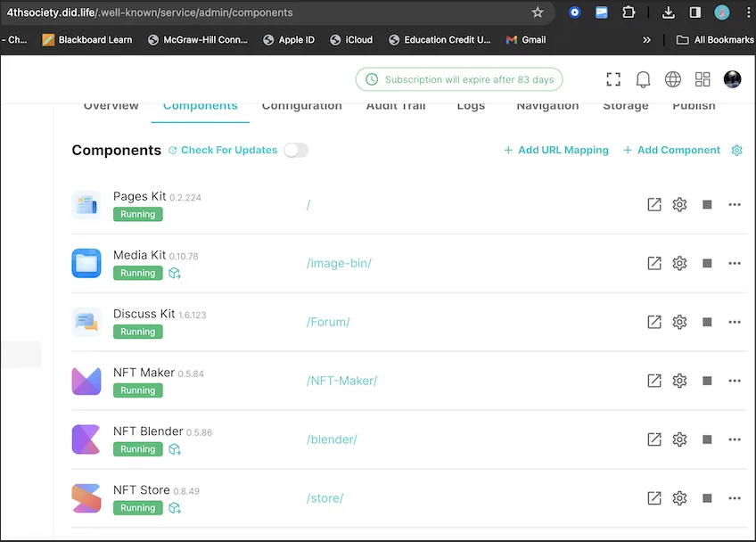This screenshot has height=542, width=756.
Task: Bookmark this page with star icon
Action: (538, 12)
